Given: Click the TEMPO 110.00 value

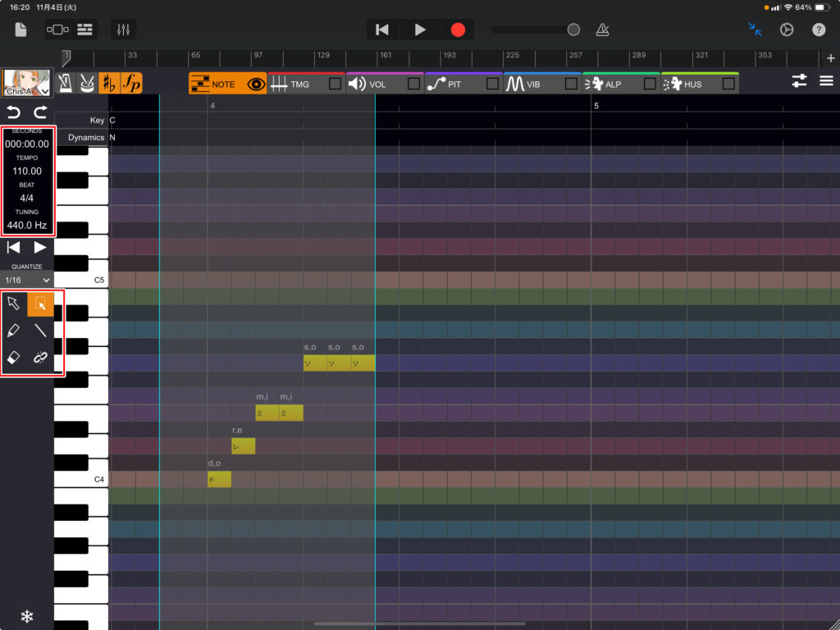Looking at the screenshot, I should (x=27, y=171).
